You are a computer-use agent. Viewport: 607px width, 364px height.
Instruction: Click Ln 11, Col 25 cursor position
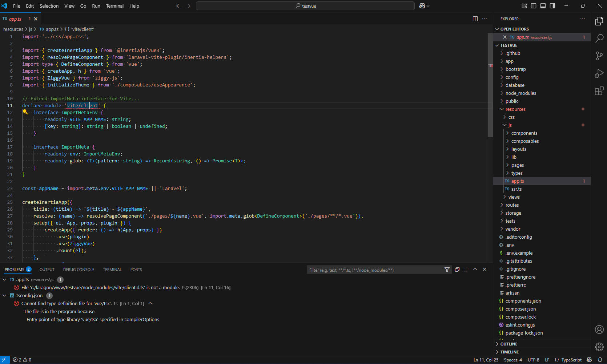(486, 360)
